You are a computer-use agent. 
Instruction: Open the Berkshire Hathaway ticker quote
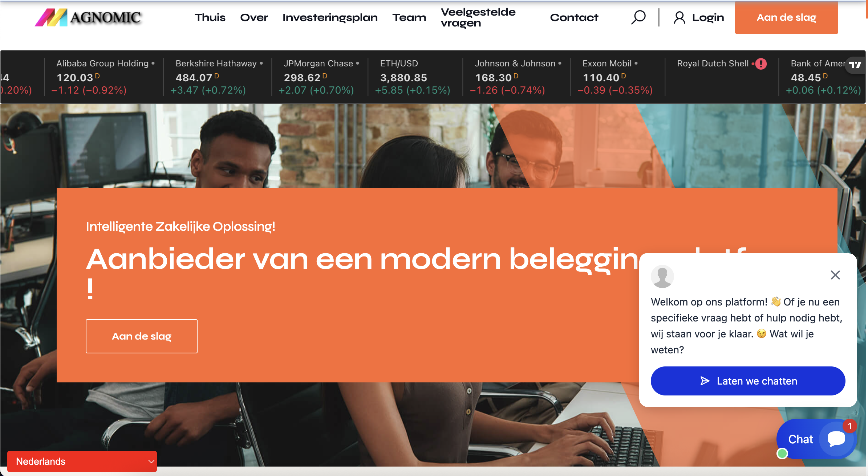(217, 77)
